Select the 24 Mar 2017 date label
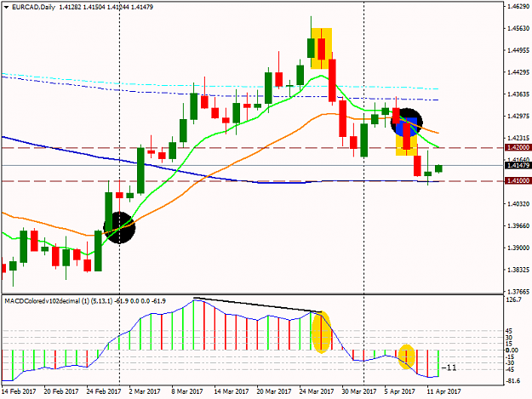The width and height of the screenshot is (532, 399). tap(317, 391)
